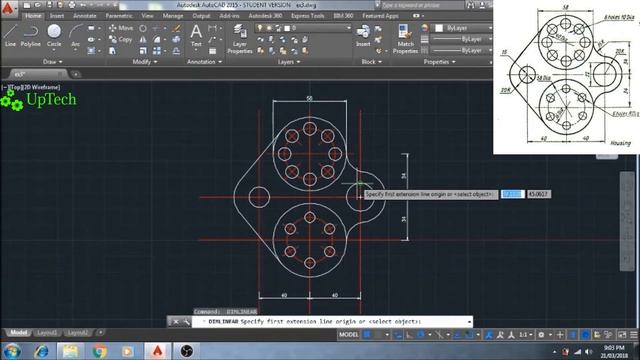Open the color ByLayer dropdown
This screenshot has width=640, height=360.
tap(490, 28)
